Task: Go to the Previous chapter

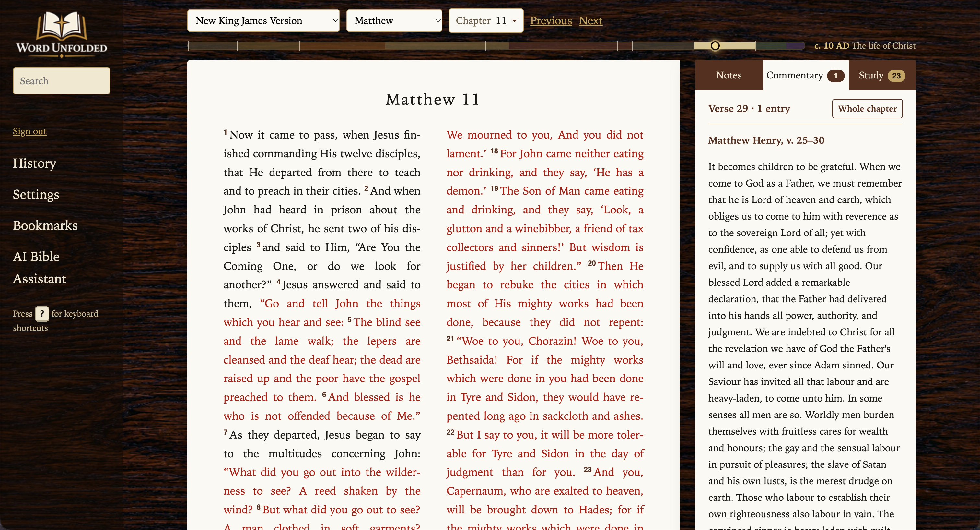Action: click(551, 20)
